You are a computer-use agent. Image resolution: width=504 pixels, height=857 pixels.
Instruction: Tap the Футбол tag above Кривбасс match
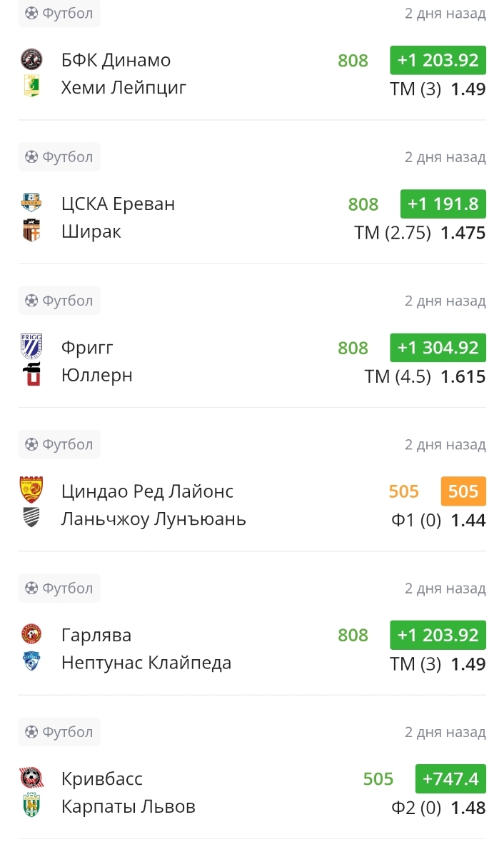click(x=59, y=732)
